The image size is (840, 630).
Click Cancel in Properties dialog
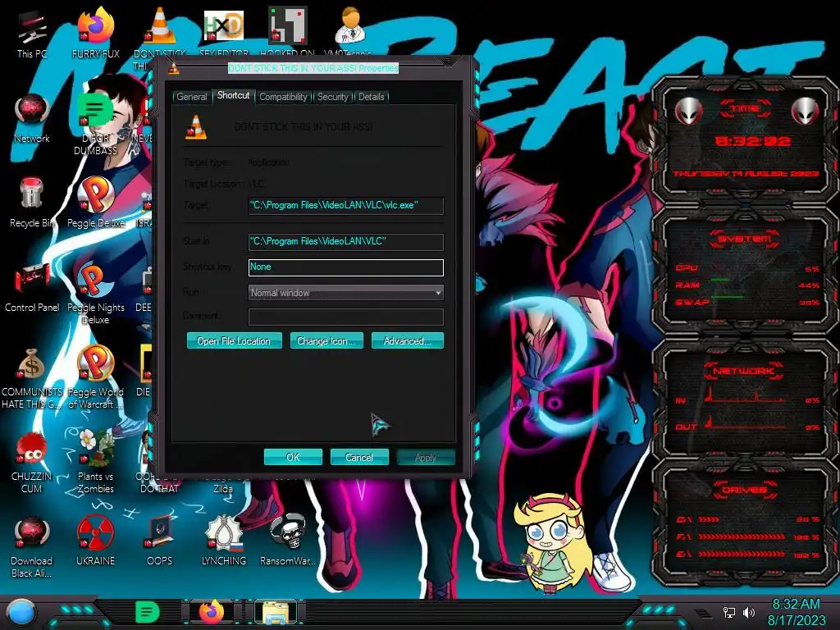point(359,457)
